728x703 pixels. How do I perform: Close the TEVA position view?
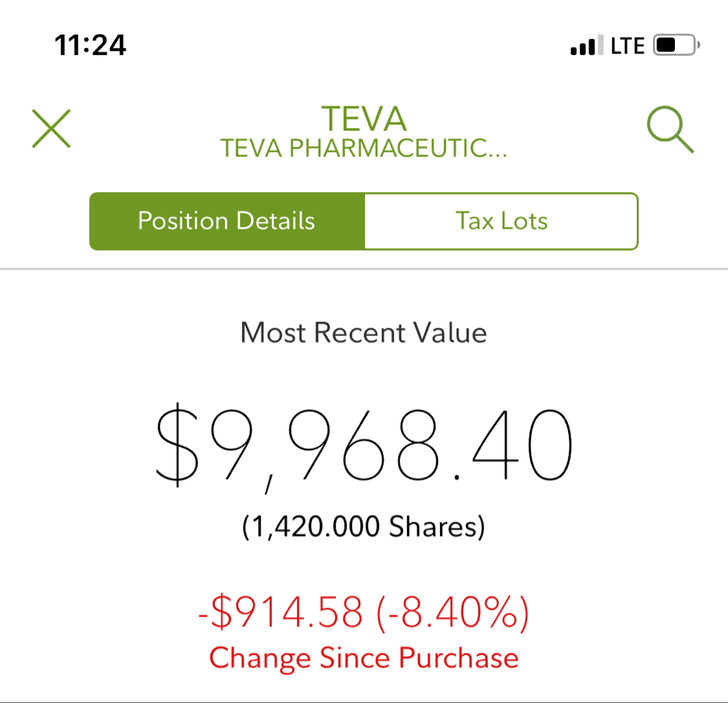pyautogui.click(x=51, y=129)
